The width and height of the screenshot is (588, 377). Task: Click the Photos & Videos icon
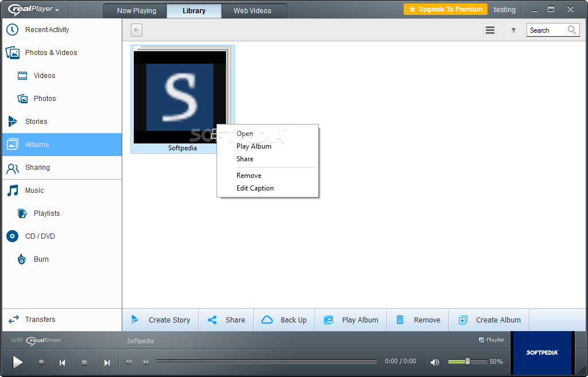[13, 53]
